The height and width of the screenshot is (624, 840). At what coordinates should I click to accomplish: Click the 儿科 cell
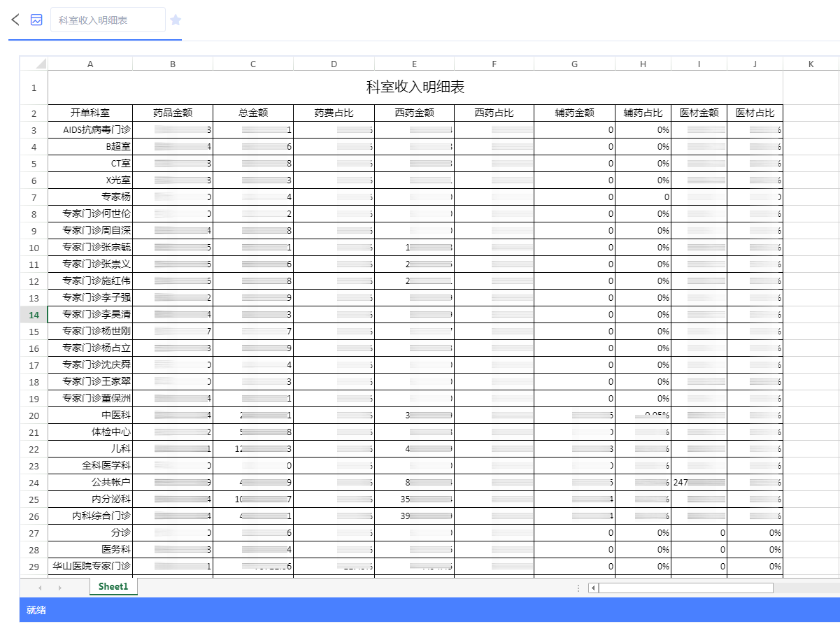click(90, 448)
